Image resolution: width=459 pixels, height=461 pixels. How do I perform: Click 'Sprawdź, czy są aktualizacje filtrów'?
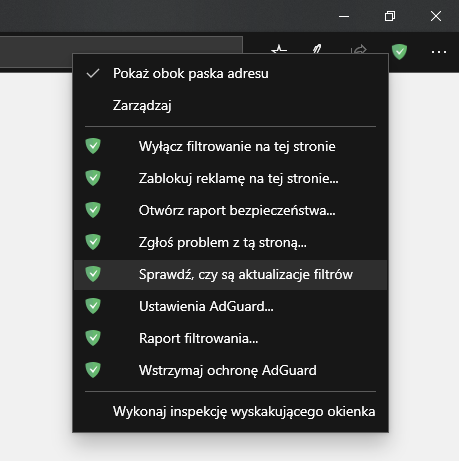tap(230, 274)
